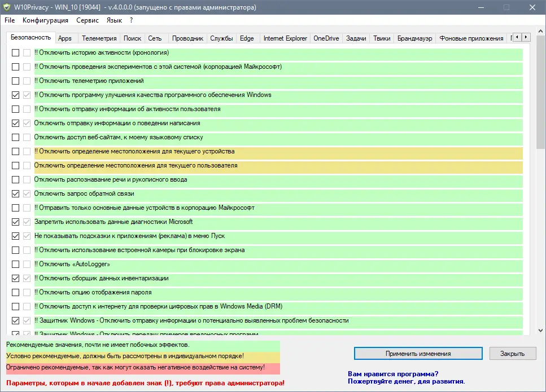
Task: Enable 'Отключить телеметрию приложений'
Action: 15,81
